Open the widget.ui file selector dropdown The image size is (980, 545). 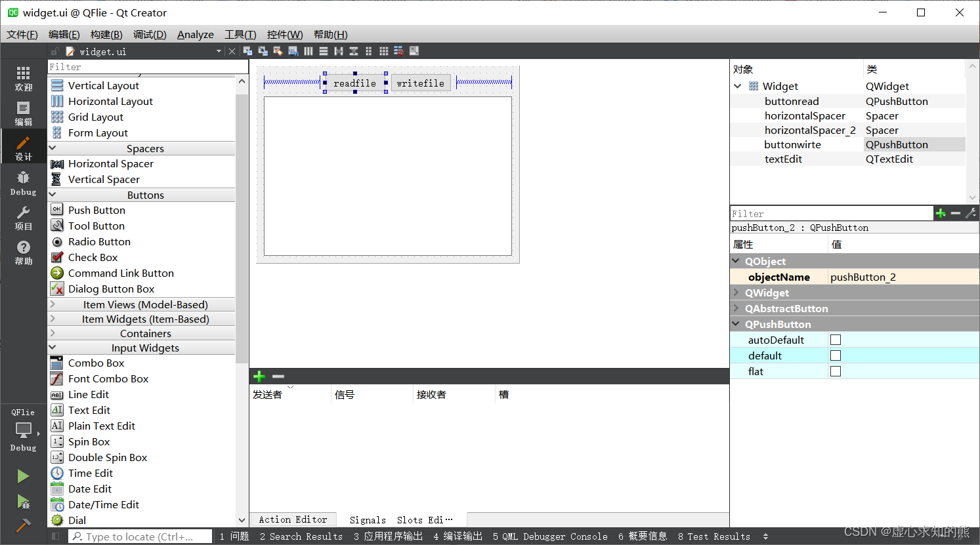219,51
